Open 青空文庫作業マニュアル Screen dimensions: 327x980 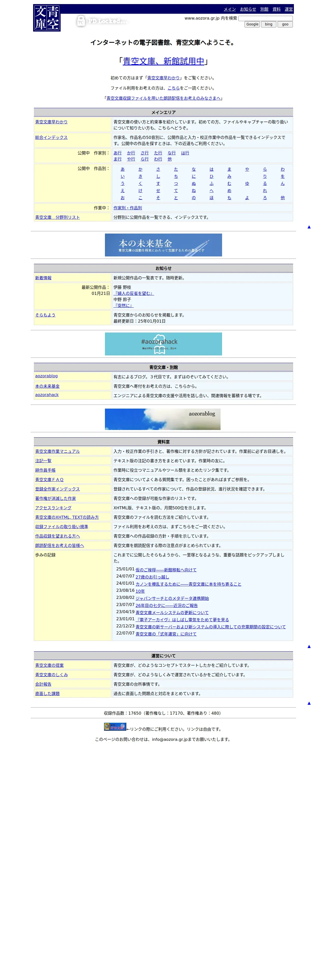coord(58,452)
